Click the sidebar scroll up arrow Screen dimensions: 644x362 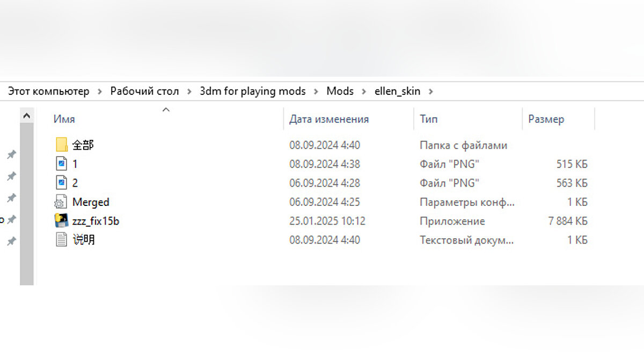click(26, 115)
